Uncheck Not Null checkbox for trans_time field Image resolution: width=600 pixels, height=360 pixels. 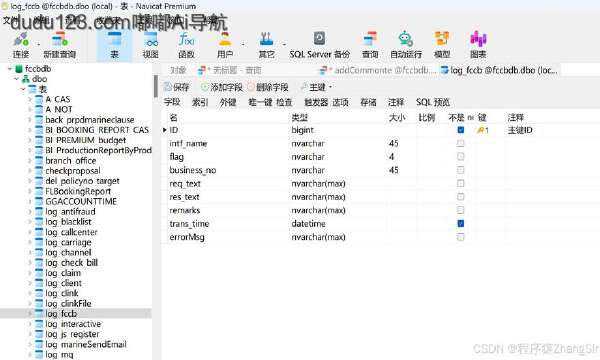(x=461, y=223)
